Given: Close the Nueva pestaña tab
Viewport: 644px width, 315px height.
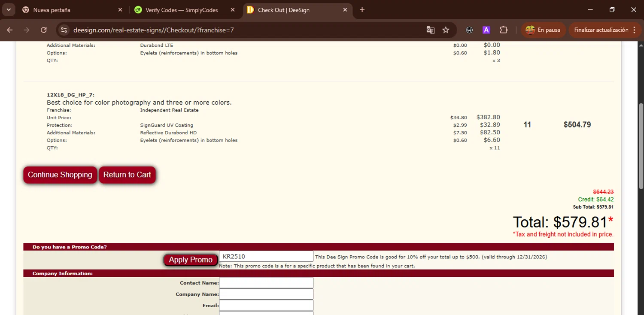Looking at the screenshot, I should [x=120, y=10].
